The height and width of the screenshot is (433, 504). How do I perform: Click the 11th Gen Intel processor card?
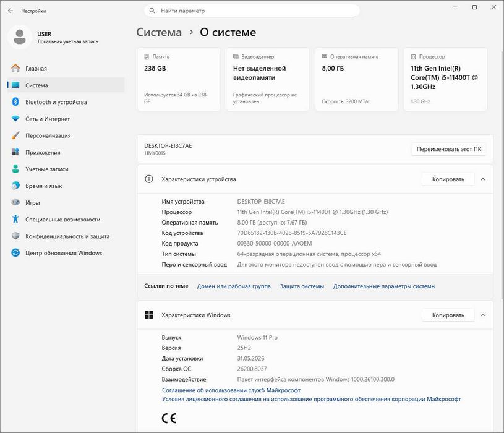click(445, 79)
